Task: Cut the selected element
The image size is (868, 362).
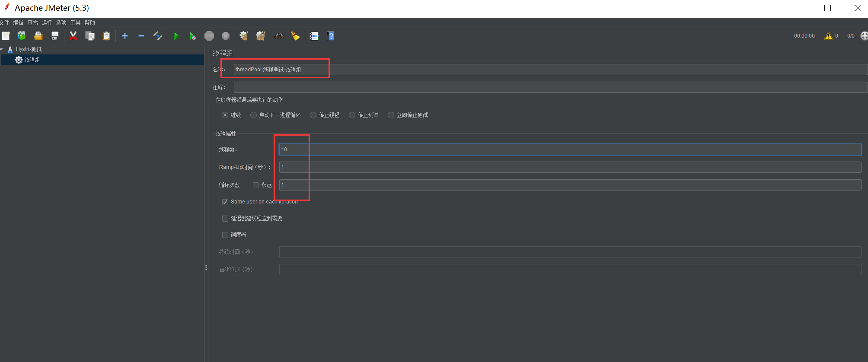Action: 73,36
